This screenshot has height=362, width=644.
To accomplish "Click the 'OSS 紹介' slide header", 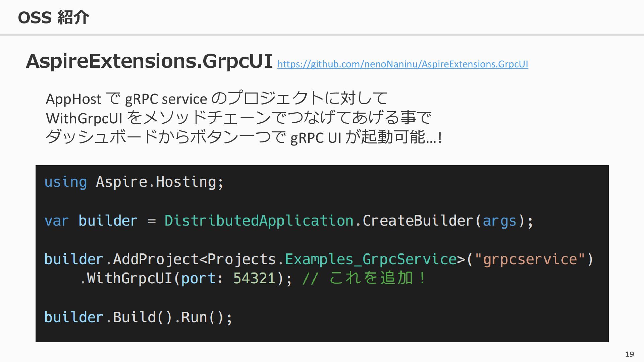I will tap(53, 17).
